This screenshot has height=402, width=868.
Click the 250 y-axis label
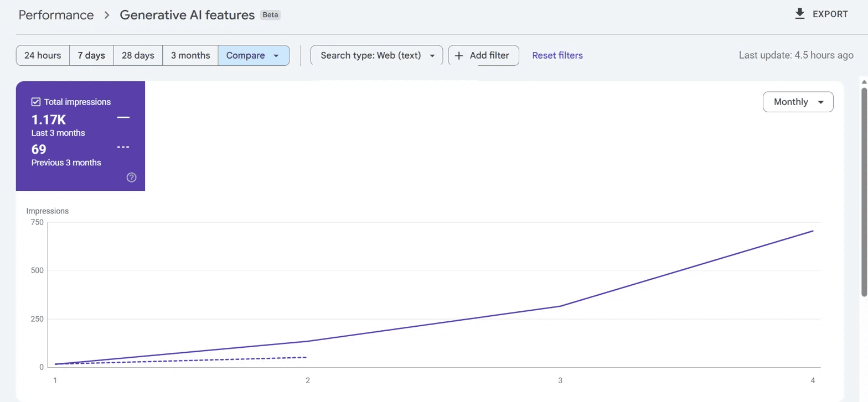[x=37, y=319]
